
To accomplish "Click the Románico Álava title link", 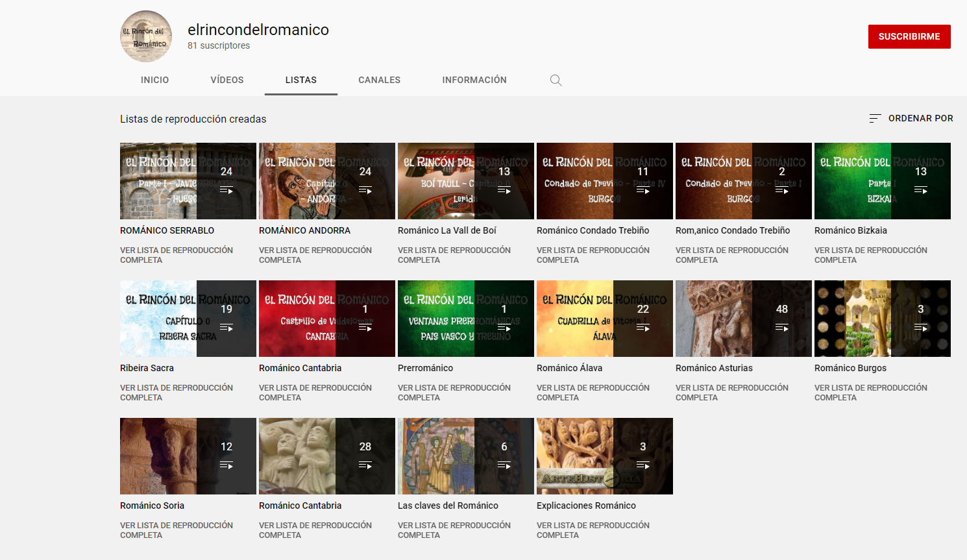I will (x=569, y=368).
